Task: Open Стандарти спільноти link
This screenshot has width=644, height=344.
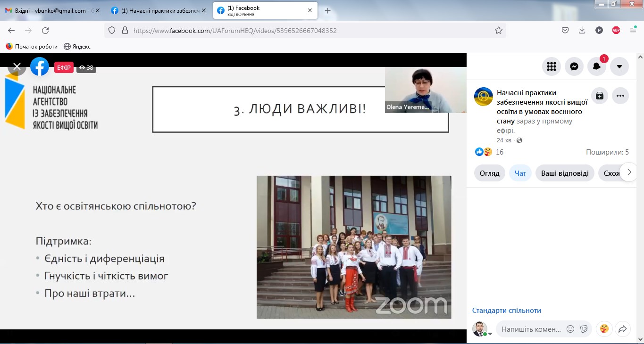Action: point(507,311)
